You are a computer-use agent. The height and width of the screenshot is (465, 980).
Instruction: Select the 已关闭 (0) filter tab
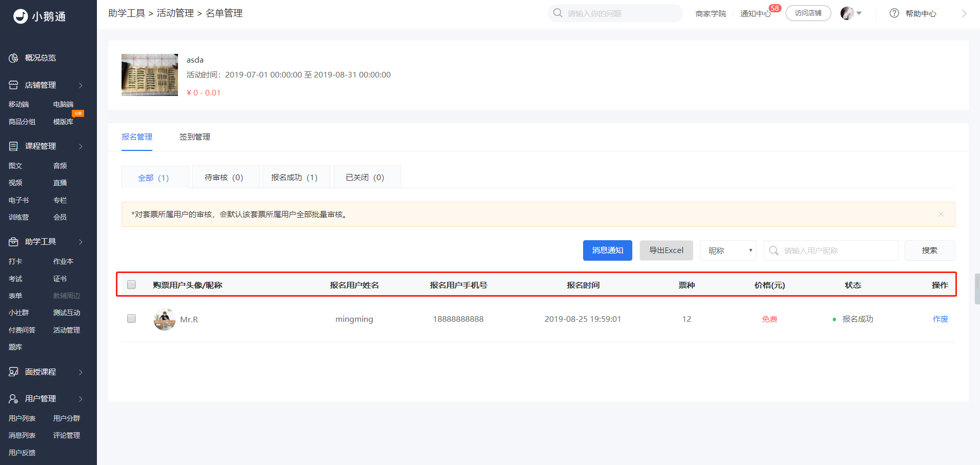pyautogui.click(x=367, y=177)
